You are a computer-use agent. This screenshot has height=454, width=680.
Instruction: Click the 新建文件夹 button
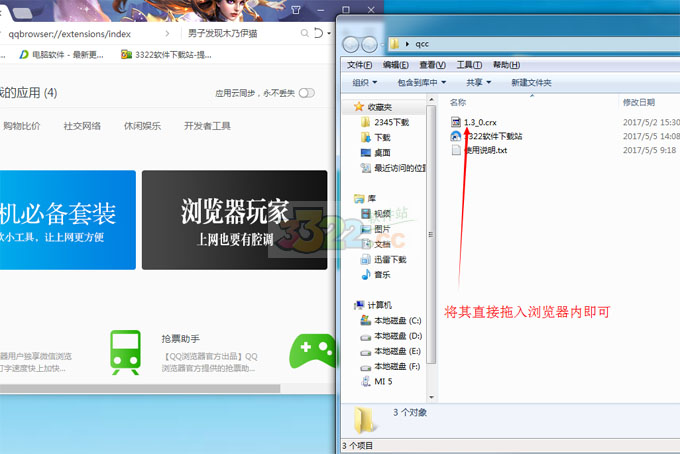531,82
